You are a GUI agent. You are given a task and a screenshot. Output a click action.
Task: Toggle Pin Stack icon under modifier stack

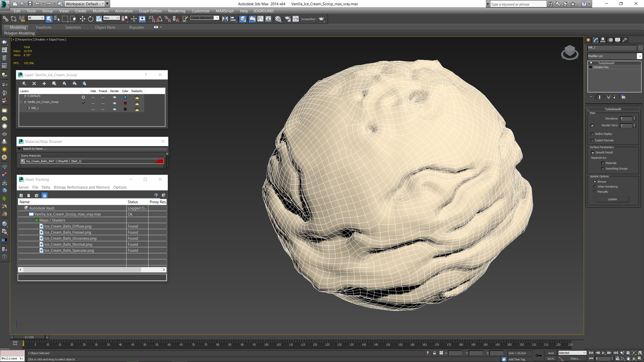591,97
